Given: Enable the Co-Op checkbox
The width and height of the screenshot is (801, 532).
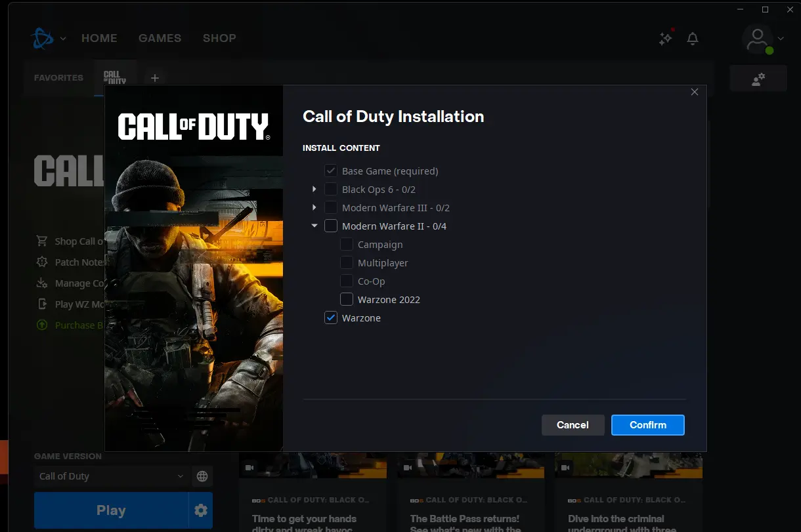Looking at the screenshot, I should tap(347, 281).
